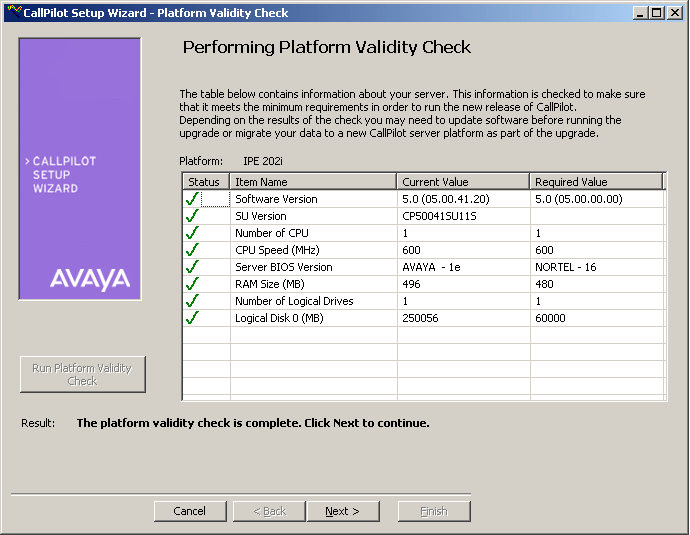Click the Current Value column header
Image resolution: width=690 pixels, height=535 pixels.
463,182
